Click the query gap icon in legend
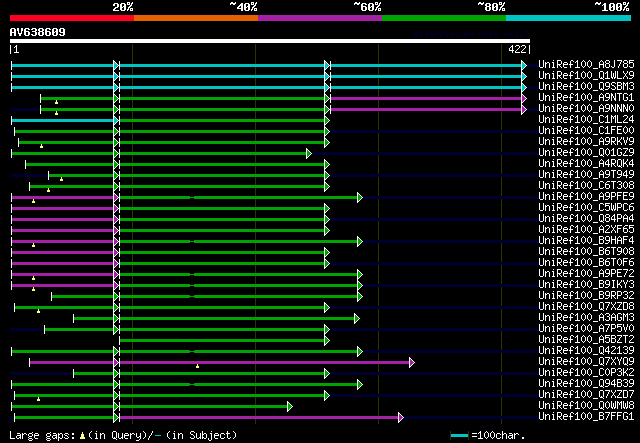This screenshot has height=443, width=640. pos(82,436)
